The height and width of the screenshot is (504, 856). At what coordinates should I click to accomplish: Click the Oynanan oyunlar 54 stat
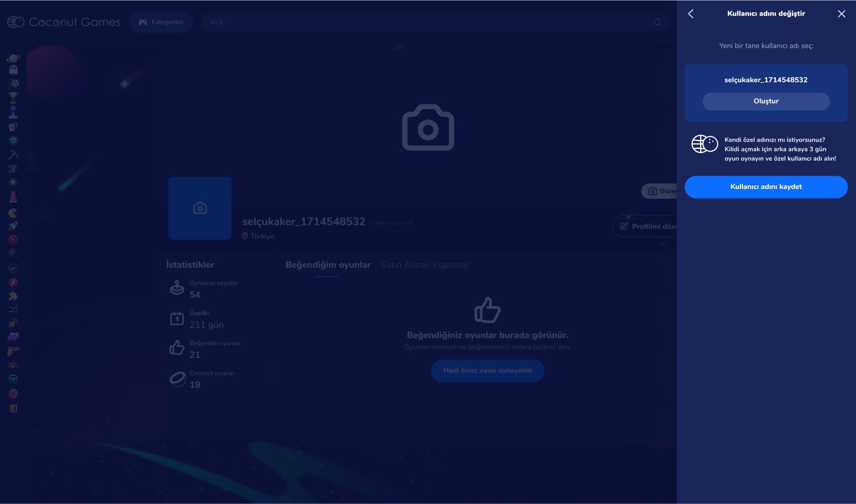204,289
